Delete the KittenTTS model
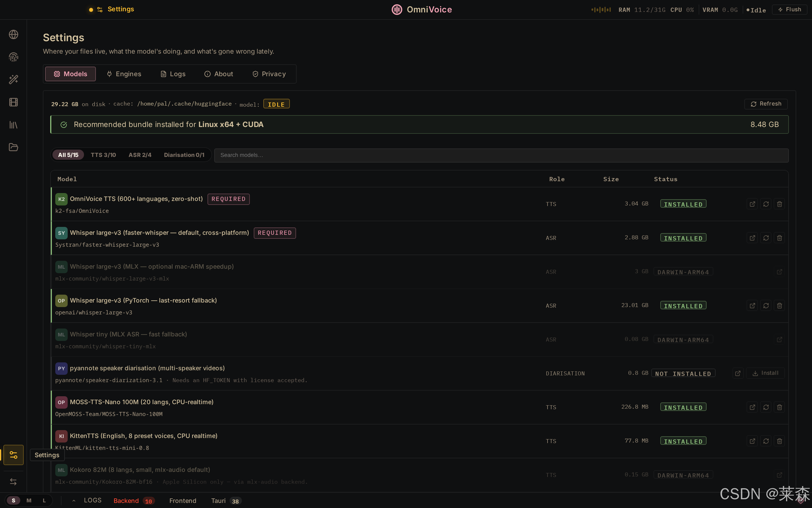Image resolution: width=812 pixels, height=508 pixels. coord(780,441)
